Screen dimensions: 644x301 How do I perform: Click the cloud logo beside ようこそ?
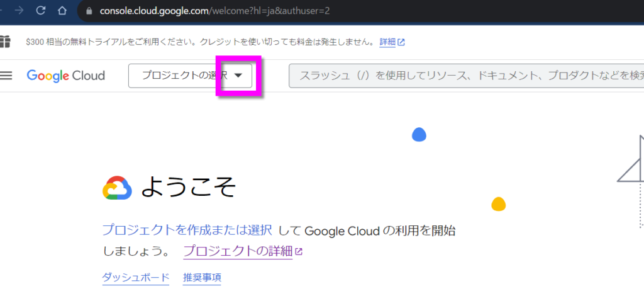[x=117, y=188]
